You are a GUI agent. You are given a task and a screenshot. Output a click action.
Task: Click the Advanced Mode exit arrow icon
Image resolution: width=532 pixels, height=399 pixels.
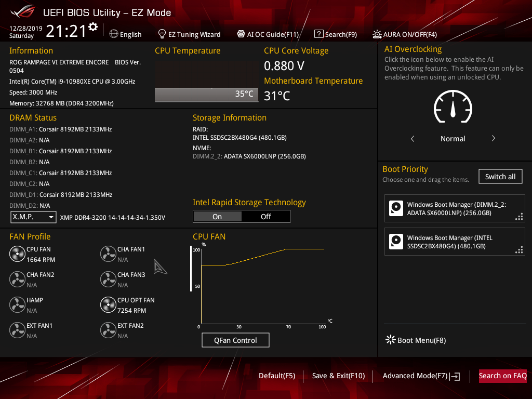pos(455,376)
